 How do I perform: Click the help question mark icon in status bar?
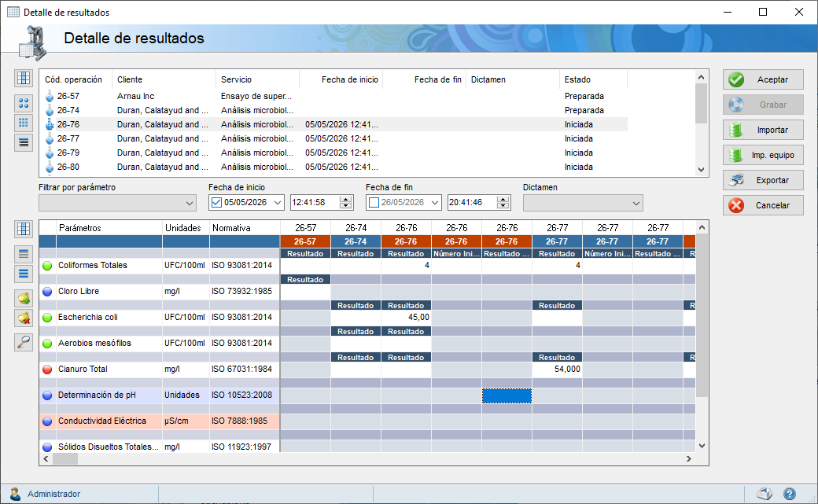[x=790, y=494]
